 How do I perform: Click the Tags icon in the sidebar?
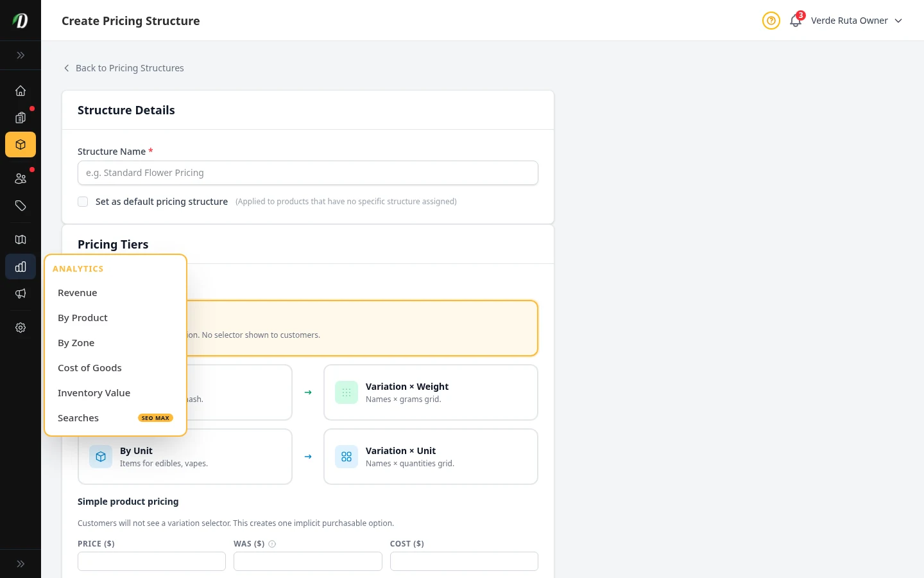(x=21, y=206)
